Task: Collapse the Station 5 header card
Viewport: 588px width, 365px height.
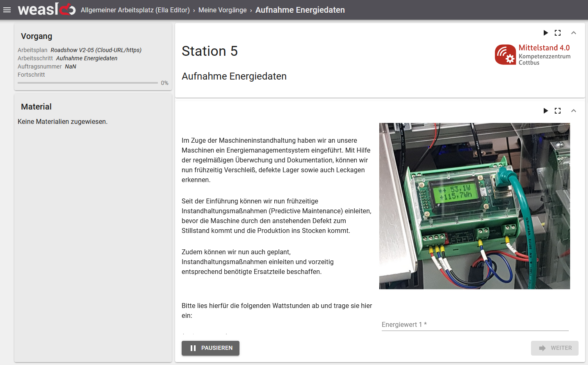Action: point(574,32)
